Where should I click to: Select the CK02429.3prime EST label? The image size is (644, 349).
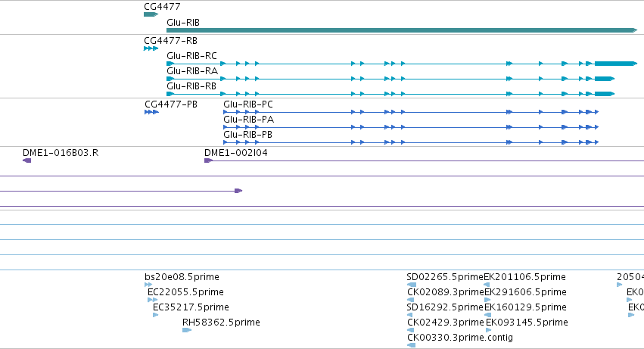pos(446,323)
